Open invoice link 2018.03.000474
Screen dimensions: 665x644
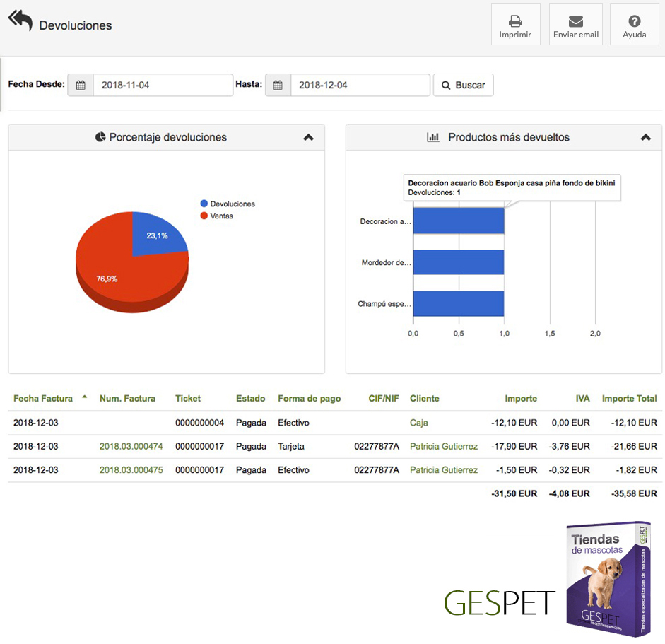click(131, 446)
